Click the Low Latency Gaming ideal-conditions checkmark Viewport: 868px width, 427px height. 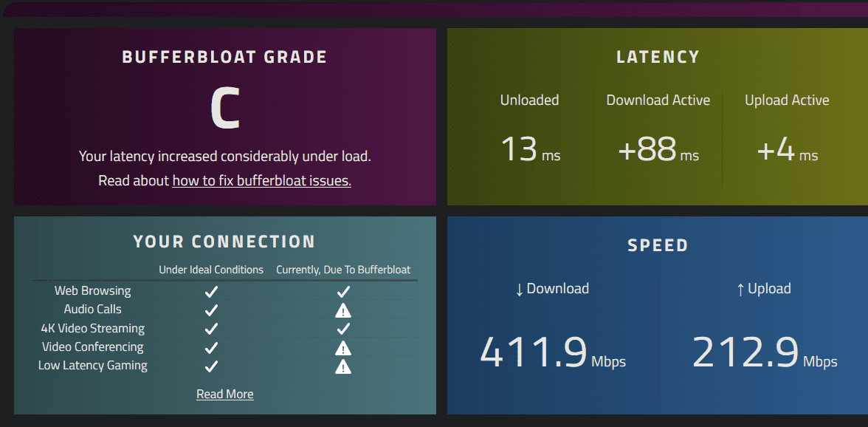pos(211,366)
